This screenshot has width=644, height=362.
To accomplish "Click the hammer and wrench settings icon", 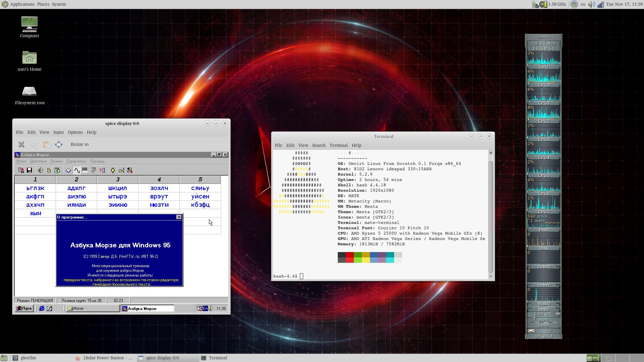I will [x=129, y=170].
